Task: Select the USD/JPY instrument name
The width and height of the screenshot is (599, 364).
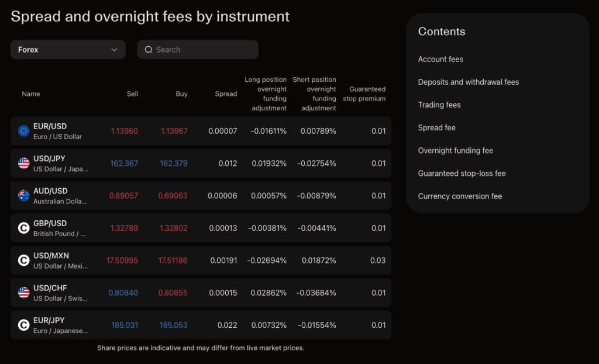Action: coord(49,159)
